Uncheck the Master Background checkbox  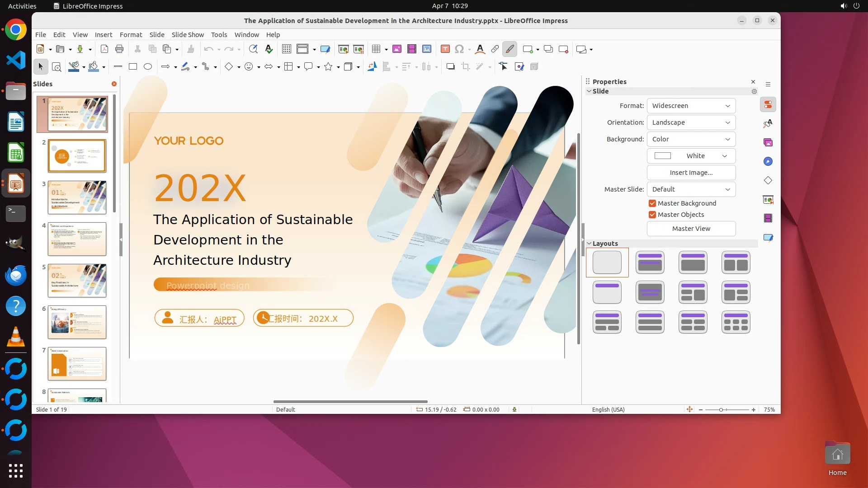click(x=652, y=203)
